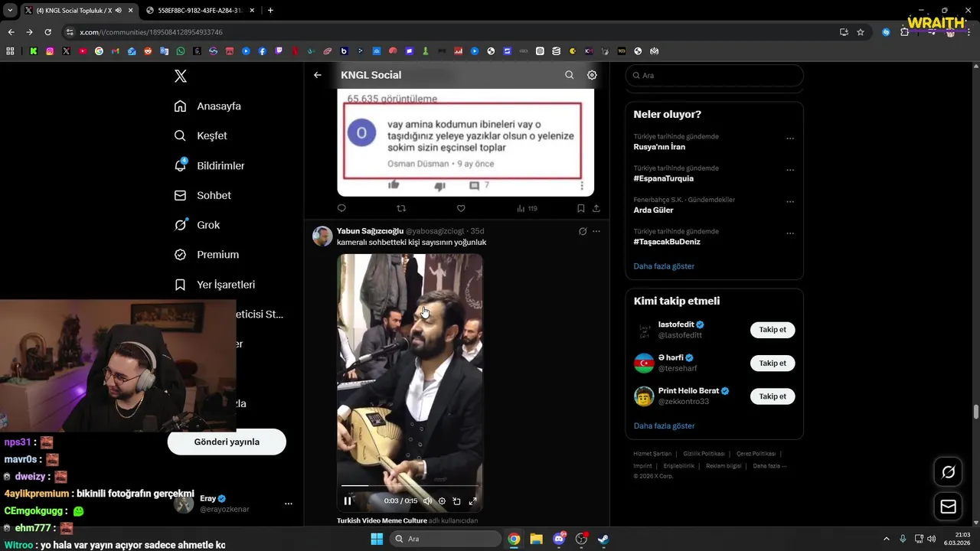Image resolution: width=980 pixels, height=551 pixels.
Task: Open KNGL Social community settings gear
Action: 592,75
